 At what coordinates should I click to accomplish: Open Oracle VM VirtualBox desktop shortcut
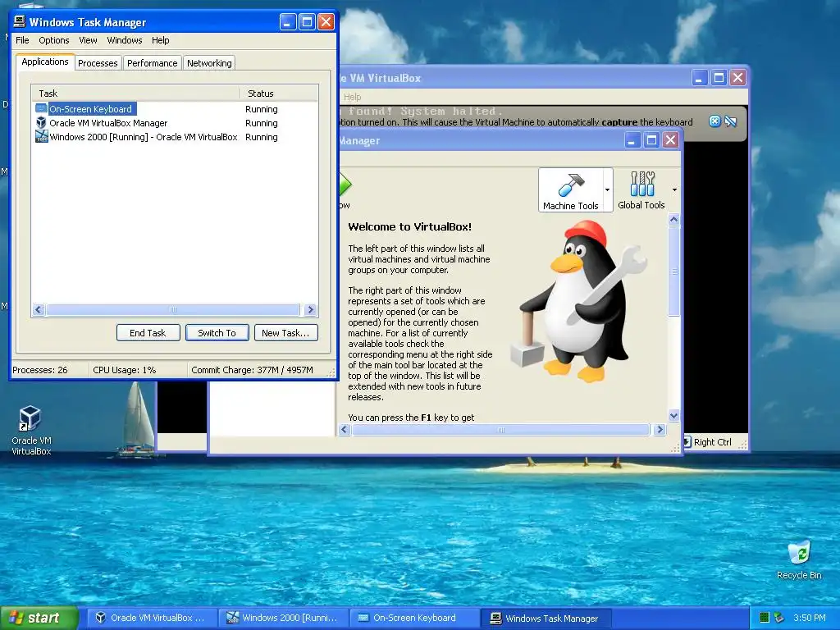pos(31,431)
